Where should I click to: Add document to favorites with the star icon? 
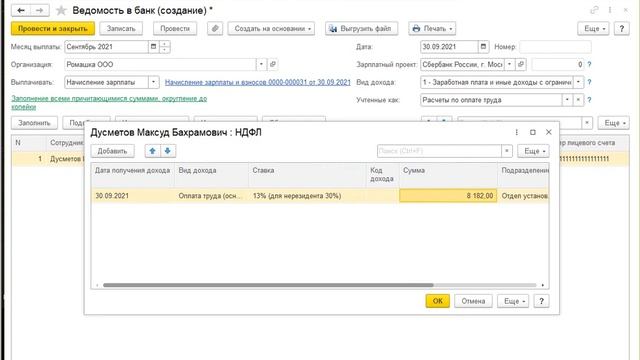(61, 10)
